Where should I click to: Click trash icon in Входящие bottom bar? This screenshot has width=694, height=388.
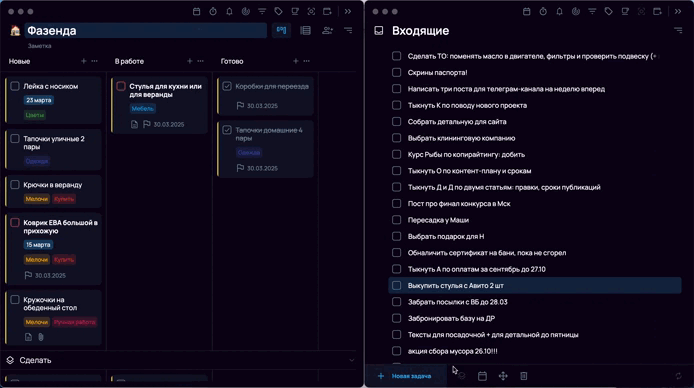click(524, 376)
